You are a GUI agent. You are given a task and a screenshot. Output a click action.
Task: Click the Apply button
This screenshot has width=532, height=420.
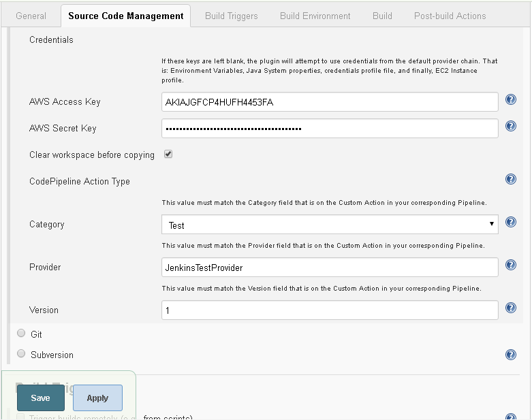pyautogui.click(x=97, y=398)
